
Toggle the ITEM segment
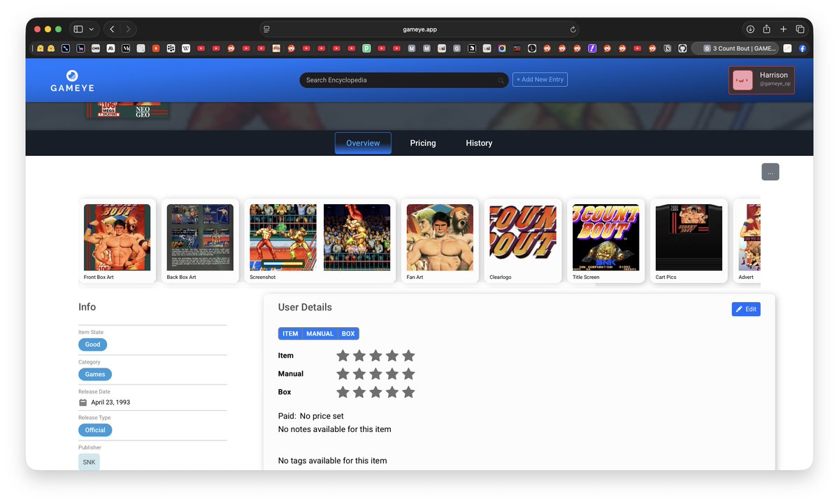pyautogui.click(x=290, y=333)
